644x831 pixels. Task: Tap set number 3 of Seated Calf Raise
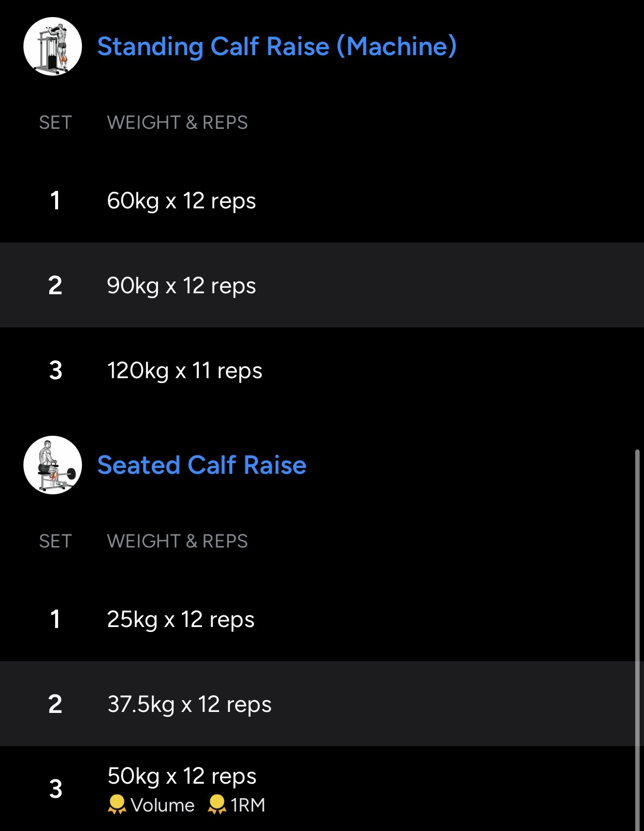point(56,789)
